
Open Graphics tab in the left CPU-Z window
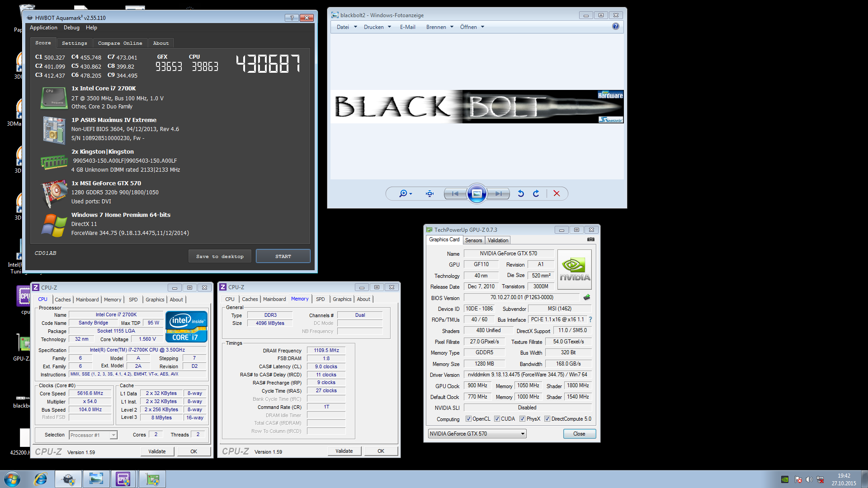(155, 299)
